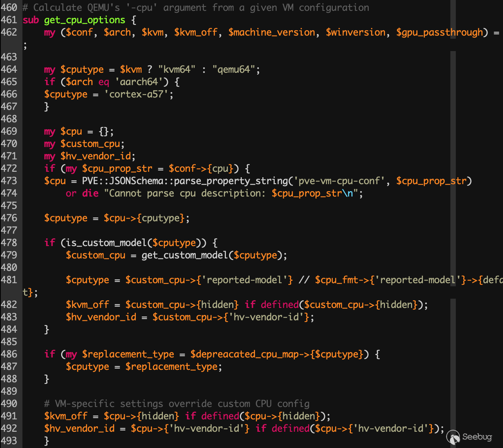Click $hv_vendor_id on line 492

79,429
